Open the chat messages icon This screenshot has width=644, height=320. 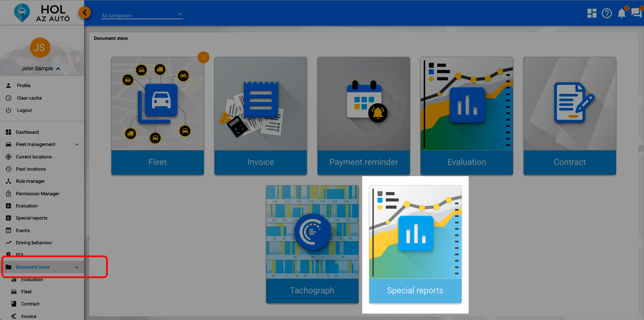(636, 13)
